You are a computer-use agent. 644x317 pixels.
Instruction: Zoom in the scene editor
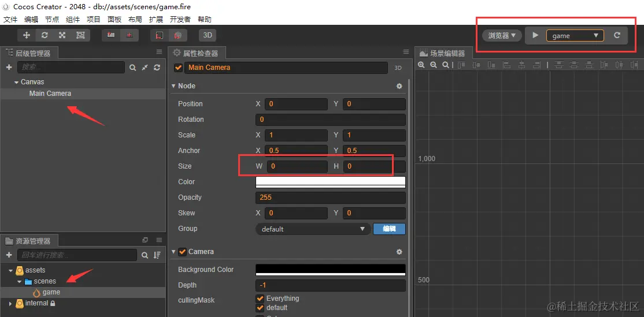click(x=421, y=65)
